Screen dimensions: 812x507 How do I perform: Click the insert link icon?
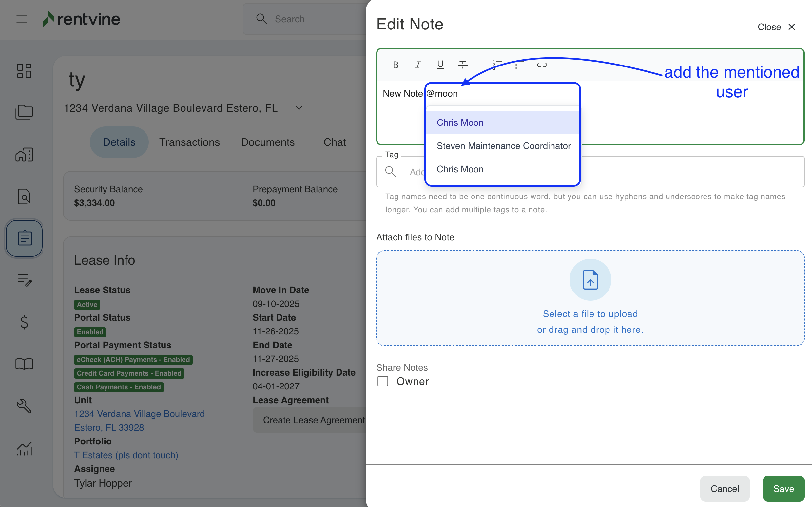(x=542, y=65)
